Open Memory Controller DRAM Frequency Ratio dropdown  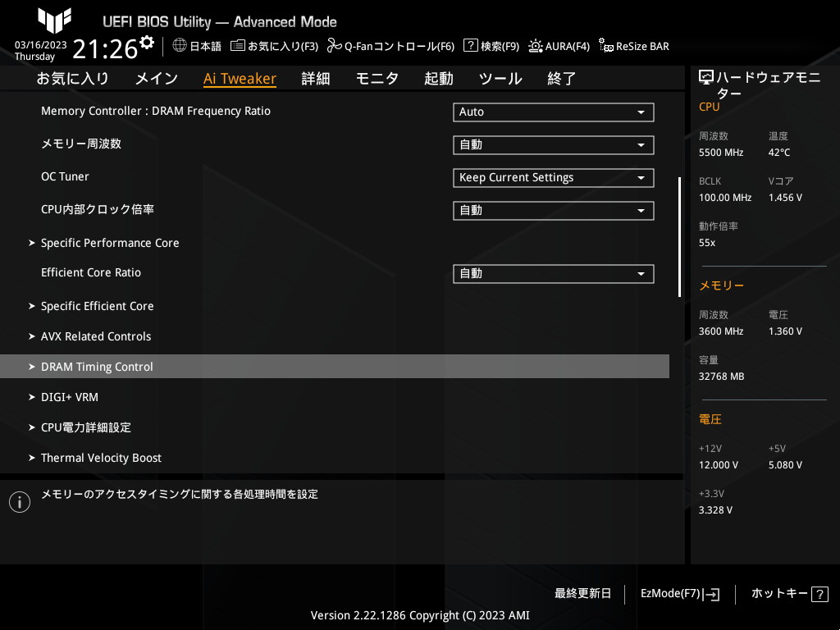tap(554, 112)
